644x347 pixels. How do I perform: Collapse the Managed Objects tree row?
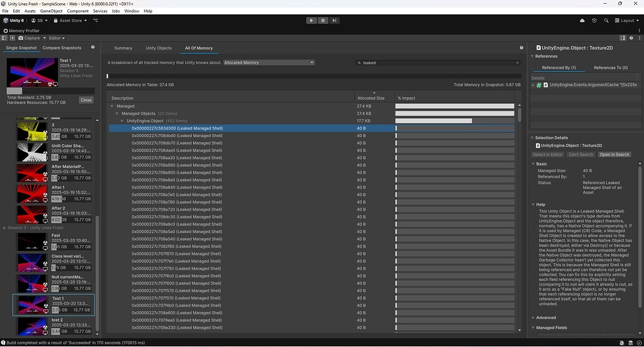point(117,113)
